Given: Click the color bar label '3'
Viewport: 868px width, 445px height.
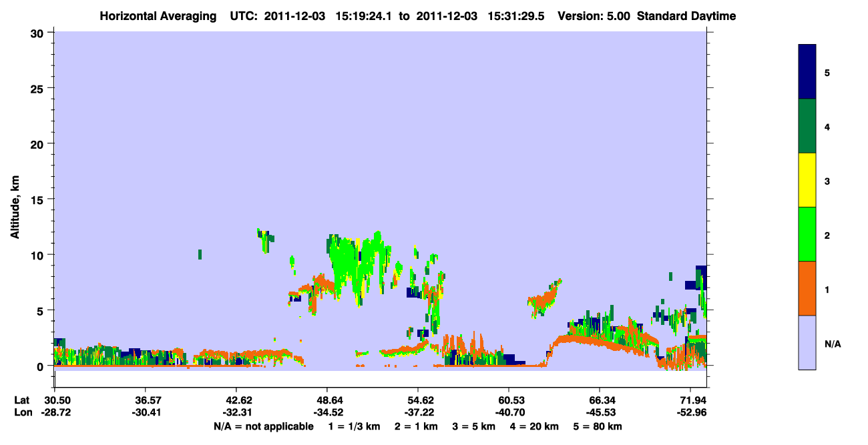Looking at the screenshot, I should point(827,181).
